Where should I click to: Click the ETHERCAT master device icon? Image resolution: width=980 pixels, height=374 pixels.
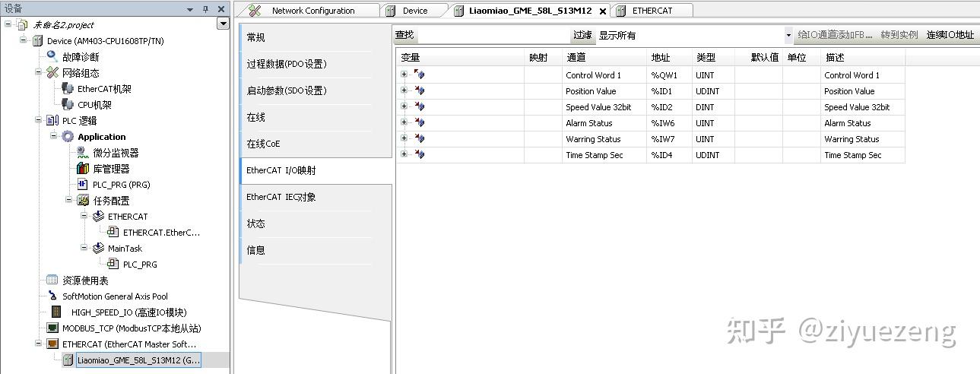point(52,344)
